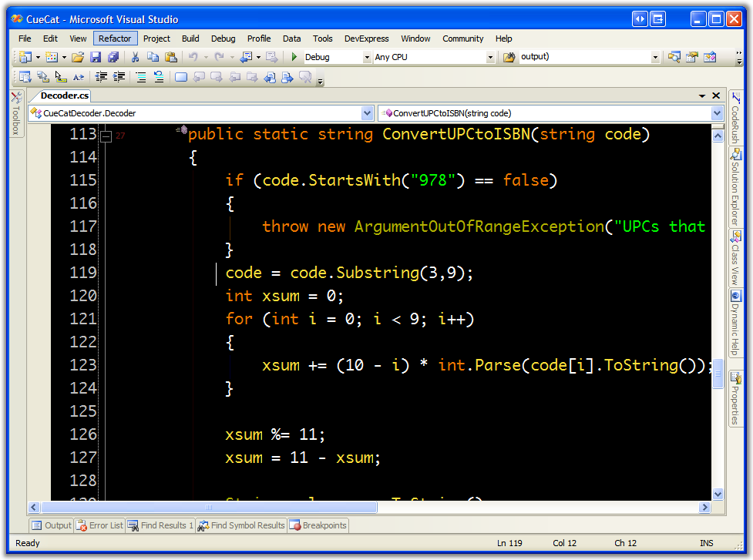This screenshot has height=560, width=753.
Task: Open the CodeRush side tab
Action: [735, 118]
